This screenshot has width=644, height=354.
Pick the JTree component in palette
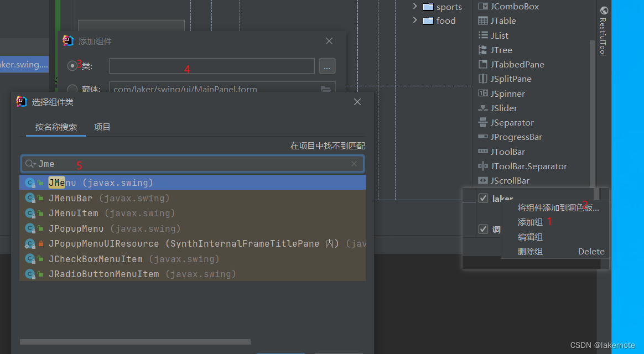[x=483, y=50]
